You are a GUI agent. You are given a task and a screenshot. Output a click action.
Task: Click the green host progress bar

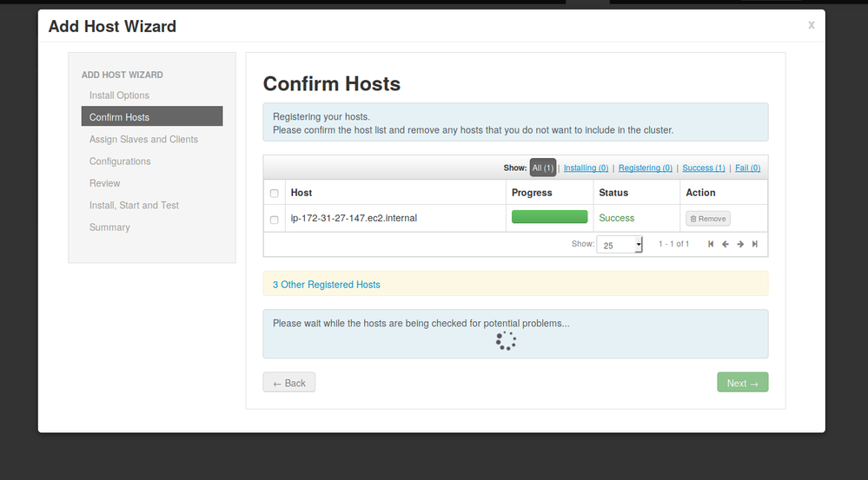coord(549,217)
